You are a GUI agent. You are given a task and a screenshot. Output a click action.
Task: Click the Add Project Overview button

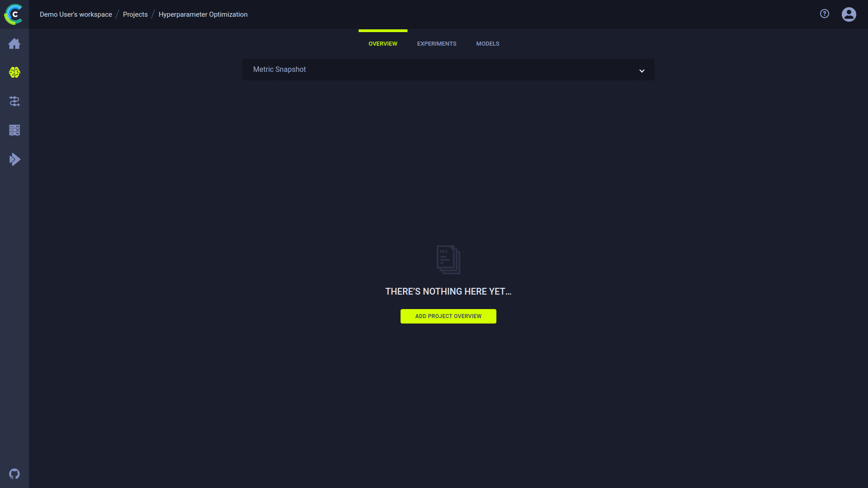click(448, 316)
